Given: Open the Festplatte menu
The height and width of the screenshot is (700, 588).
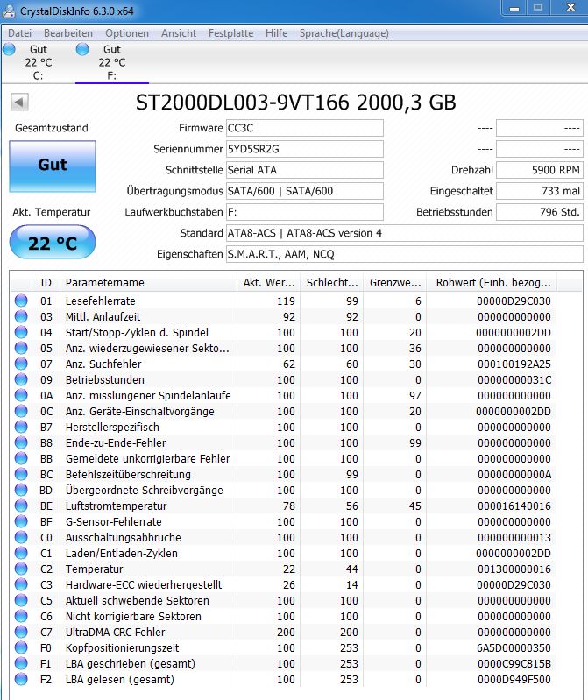Looking at the screenshot, I should tap(230, 33).
